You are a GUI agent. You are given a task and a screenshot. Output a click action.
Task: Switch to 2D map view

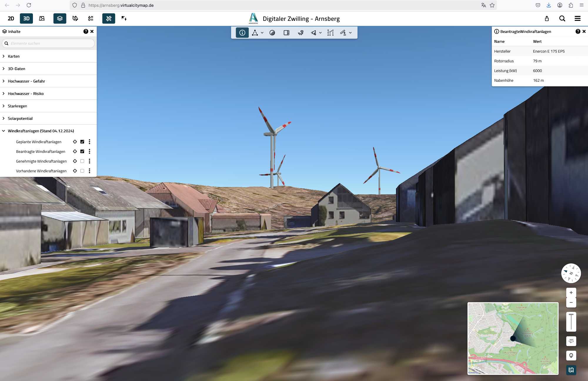11,19
